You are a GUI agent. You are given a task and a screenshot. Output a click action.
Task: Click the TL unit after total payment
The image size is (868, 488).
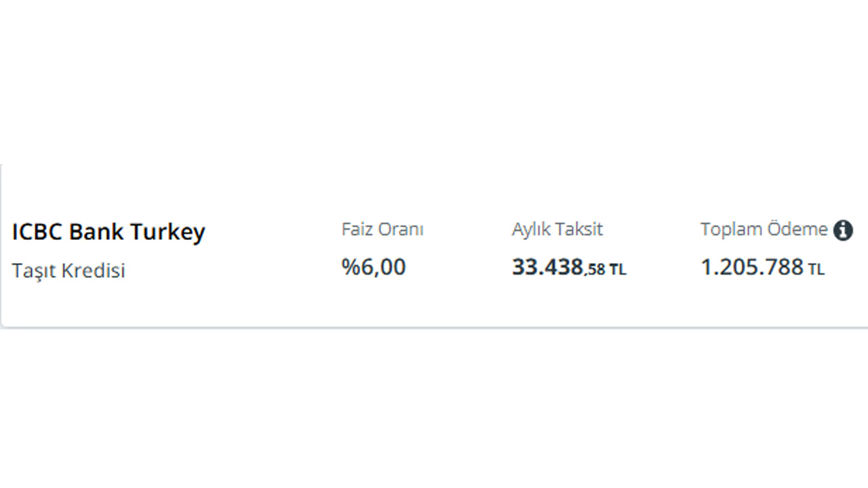pyautogui.click(x=816, y=270)
